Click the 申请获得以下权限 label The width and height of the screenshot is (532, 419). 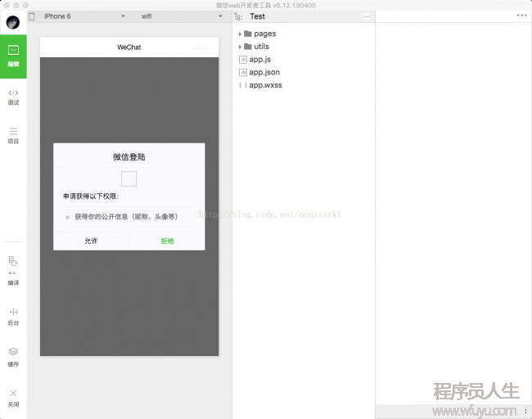pyautogui.click(x=91, y=196)
